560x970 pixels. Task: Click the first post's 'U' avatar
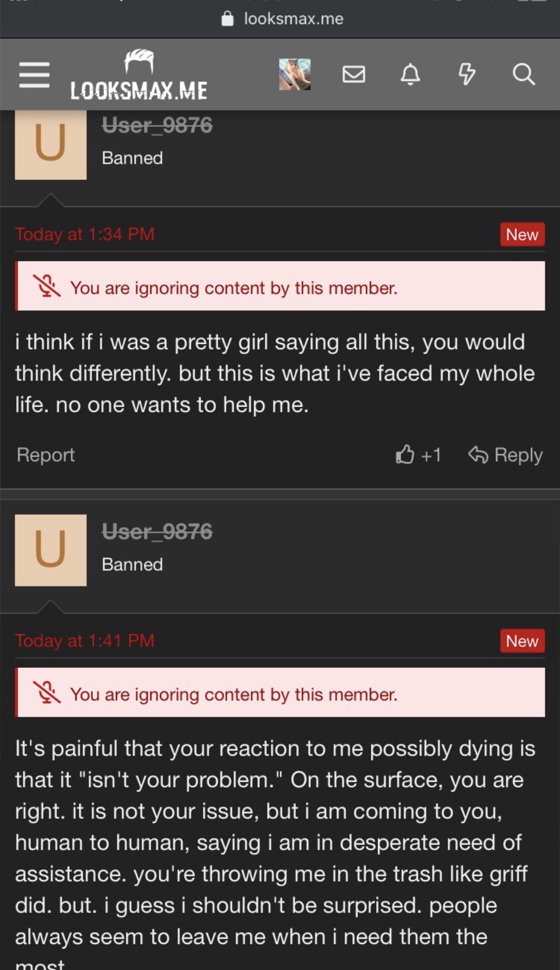(x=51, y=145)
